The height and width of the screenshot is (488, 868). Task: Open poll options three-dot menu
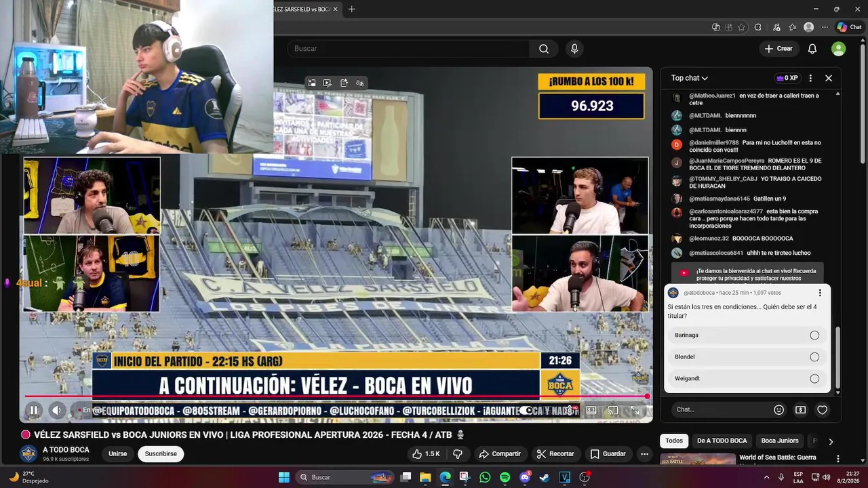coord(820,293)
